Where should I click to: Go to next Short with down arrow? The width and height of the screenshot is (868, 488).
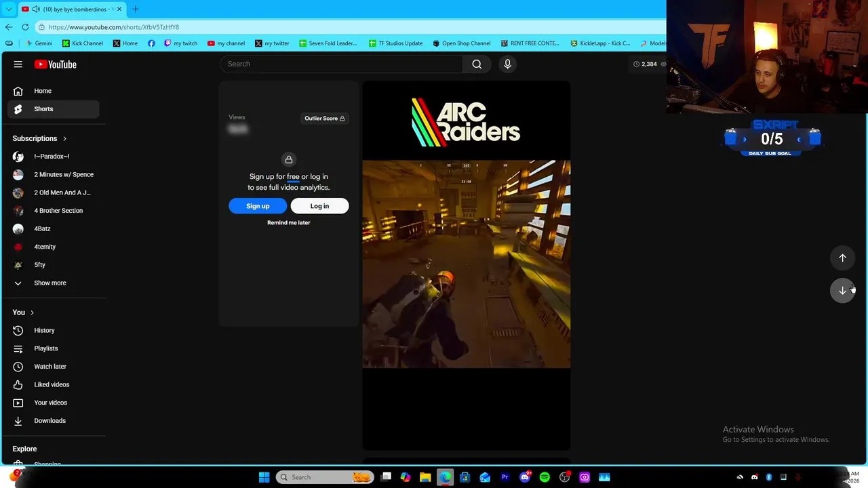click(x=842, y=290)
